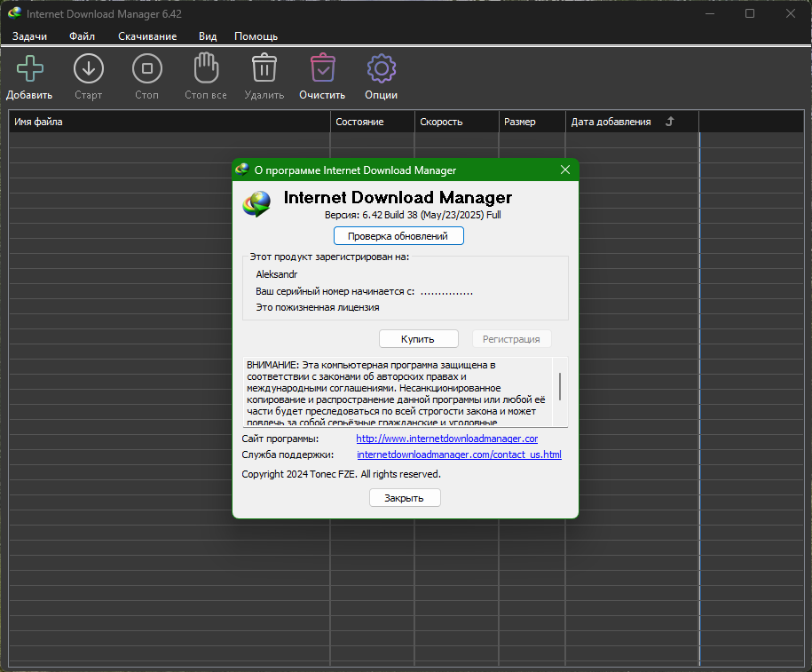This screenshot has width=812, height=672.
Task: Click the Стоп toolbar icon
Action: pos(147,69)
